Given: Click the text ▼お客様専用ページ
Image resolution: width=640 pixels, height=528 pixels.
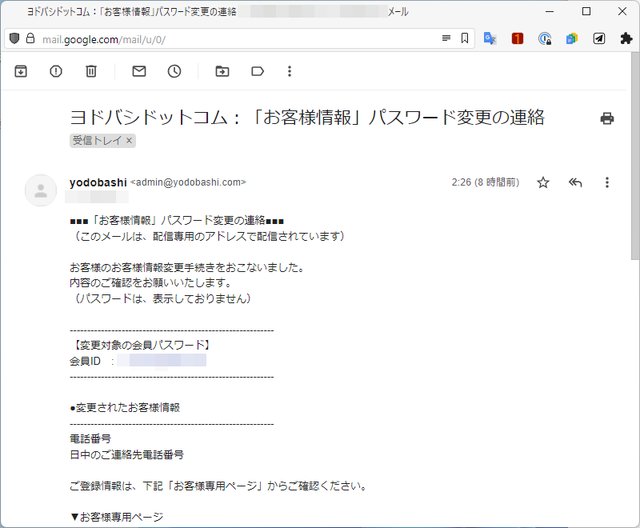Looking at the screenshot, I should tap(117, 517).
